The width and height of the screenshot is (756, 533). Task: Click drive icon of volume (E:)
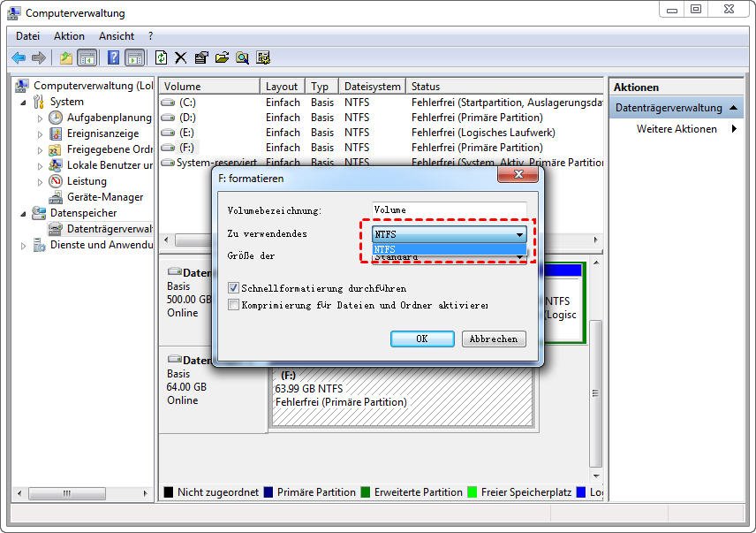[x=168, y=133]
